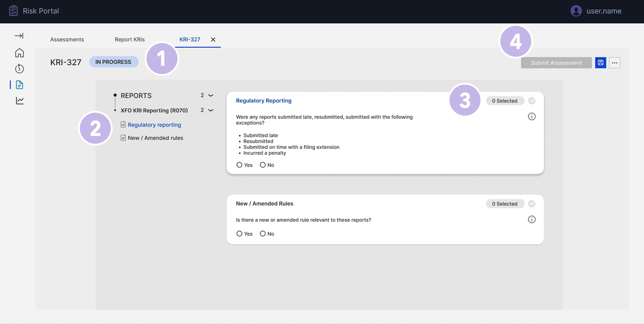Click the checkmark icon on New / Amended Rules card
644x324 pixels.
532,204
